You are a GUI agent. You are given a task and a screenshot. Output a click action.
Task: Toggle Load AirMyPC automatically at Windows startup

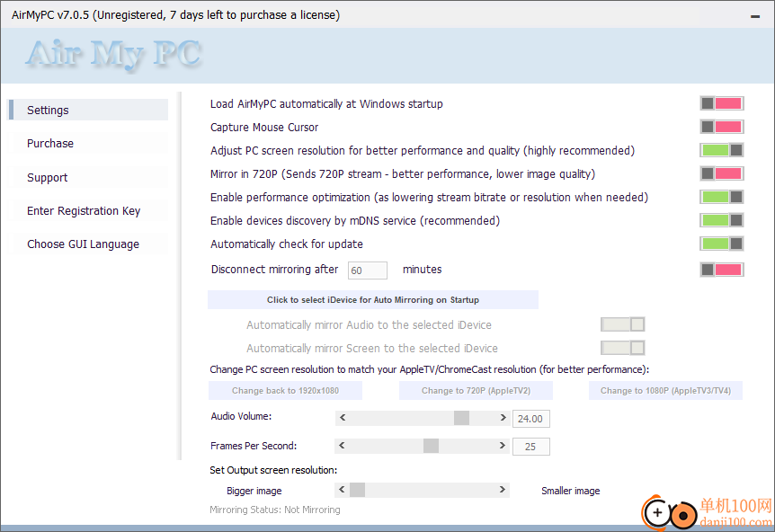tap(722, 103)
